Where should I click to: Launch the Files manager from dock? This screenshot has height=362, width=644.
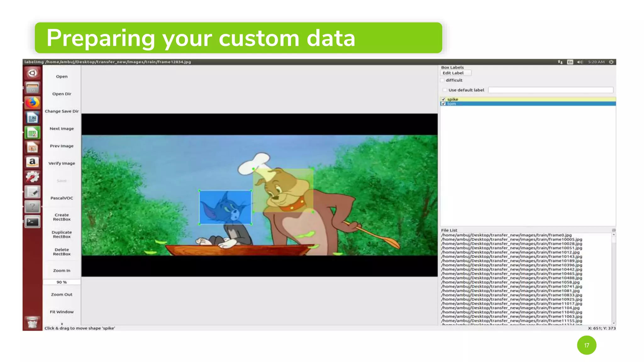coord(32,88)
